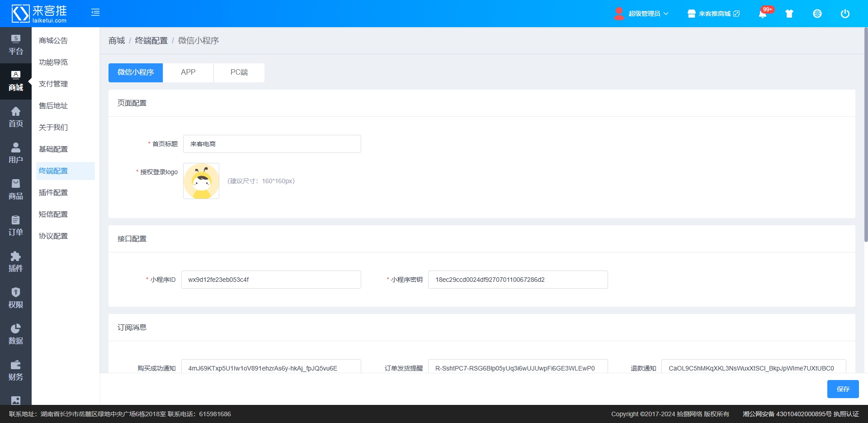Select 支付管理 in the submenu

point(53,84)
